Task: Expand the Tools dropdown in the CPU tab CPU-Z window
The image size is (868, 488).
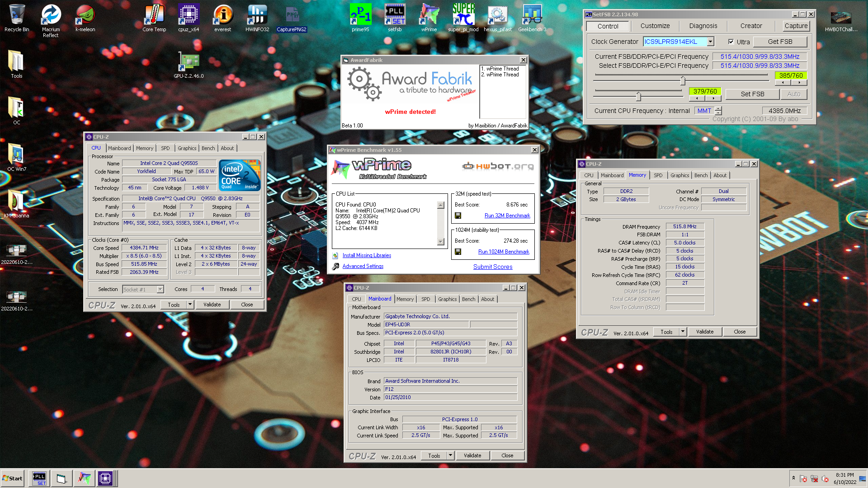Action: point(190,305)
